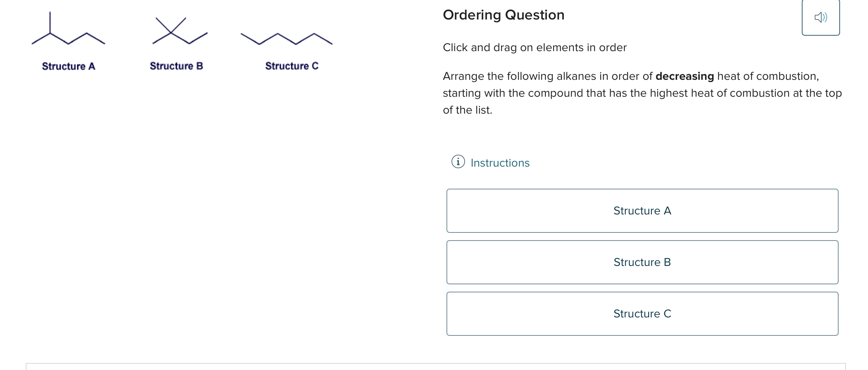Click the Structure C caption label

tap(292, 66)
